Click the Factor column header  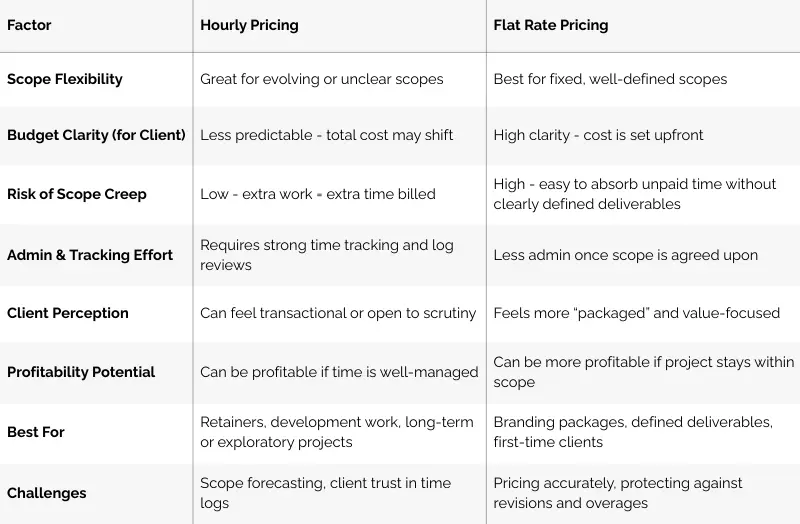[29, 25]
